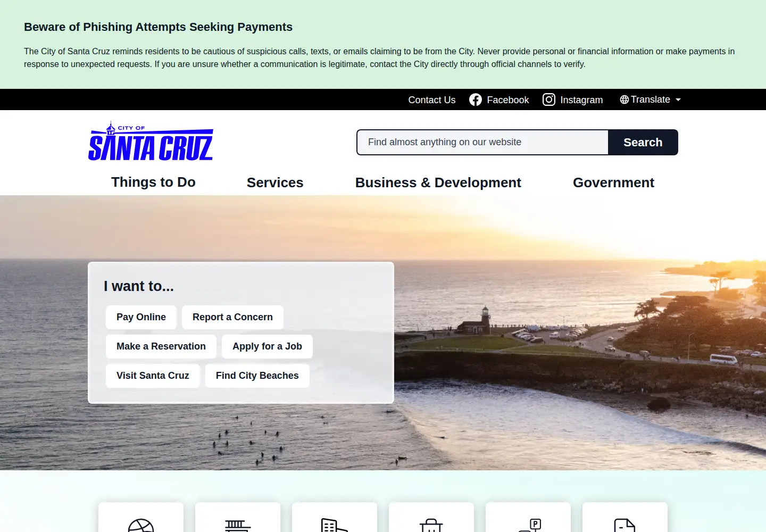Select the parking sign icon card
This screenshot has height=532, width=766.
(x=528, y=517)
